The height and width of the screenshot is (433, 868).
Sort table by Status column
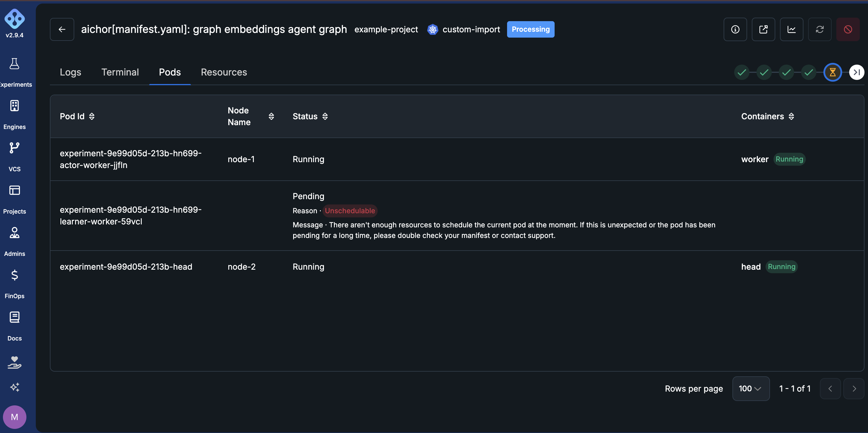(325, 116)
